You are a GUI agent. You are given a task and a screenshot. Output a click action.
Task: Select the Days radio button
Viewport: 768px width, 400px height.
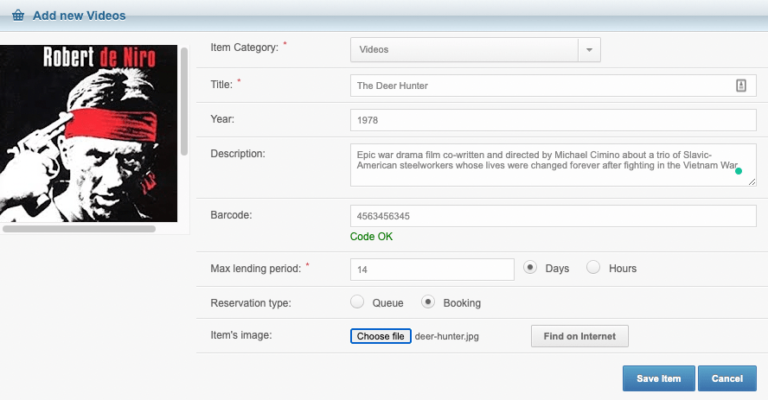[530, 268]
